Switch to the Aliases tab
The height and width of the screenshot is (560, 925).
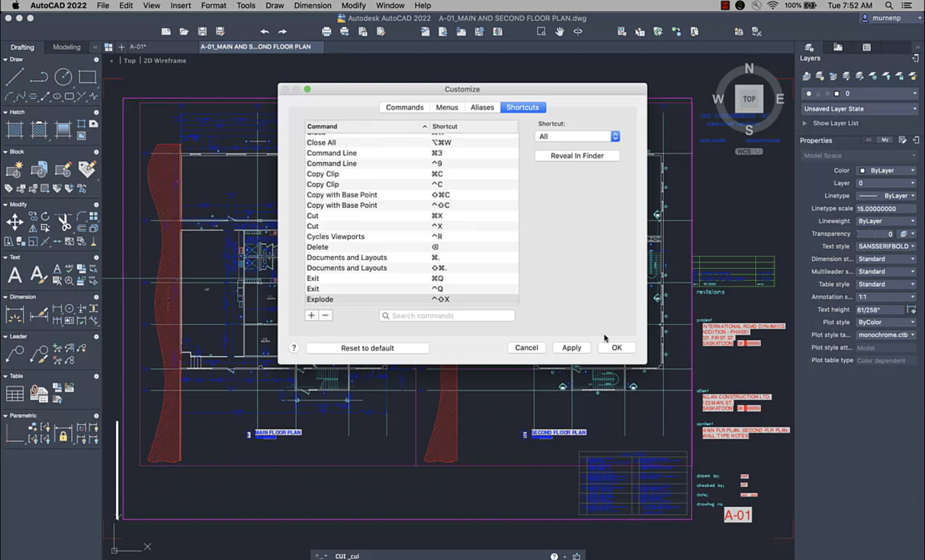pos(482,107)
